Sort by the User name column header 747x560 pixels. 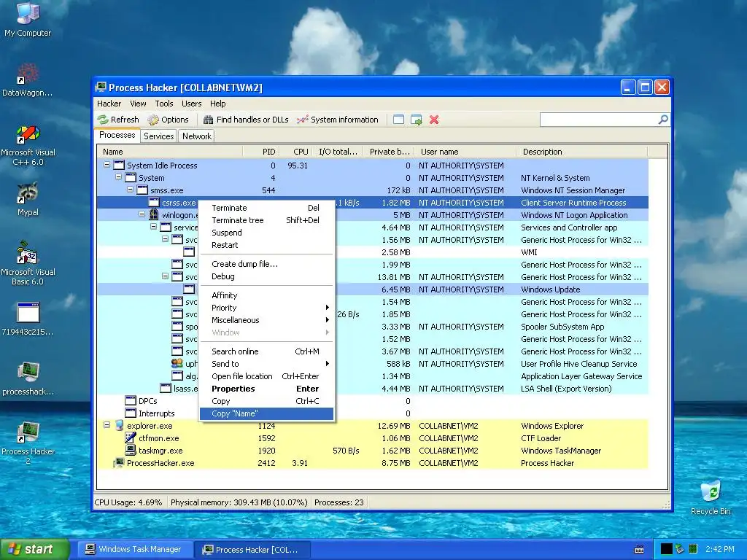465,152
